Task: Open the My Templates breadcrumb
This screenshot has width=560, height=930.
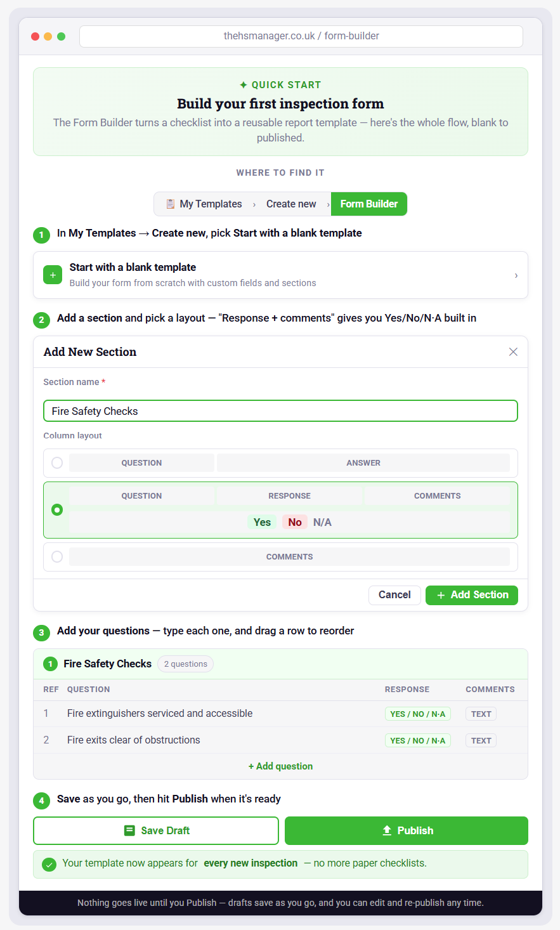Action: (x=204, y=204)
